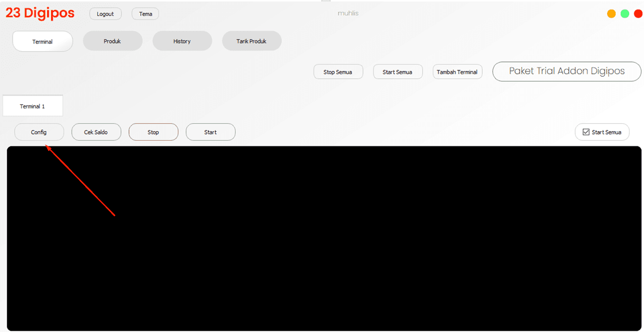Screen dimensions: 644x332
Task: Click the orange minimize circle
Action: click(611, 14)
